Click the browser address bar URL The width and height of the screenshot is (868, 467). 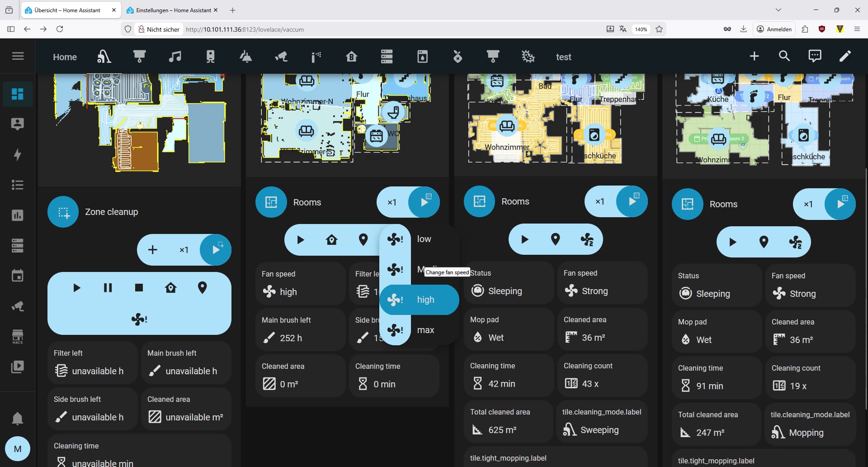pos(244,29)
